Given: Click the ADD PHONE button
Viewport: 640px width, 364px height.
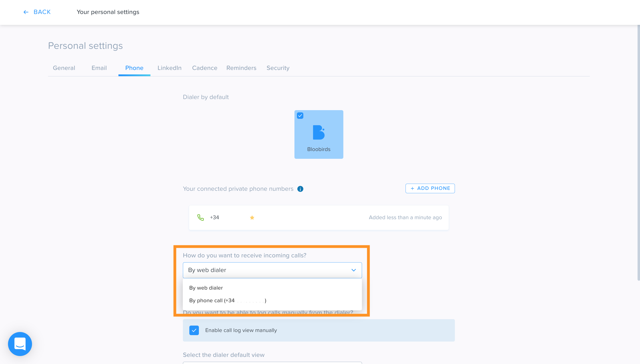Looking at the screenshot, I should click(430, 188).
